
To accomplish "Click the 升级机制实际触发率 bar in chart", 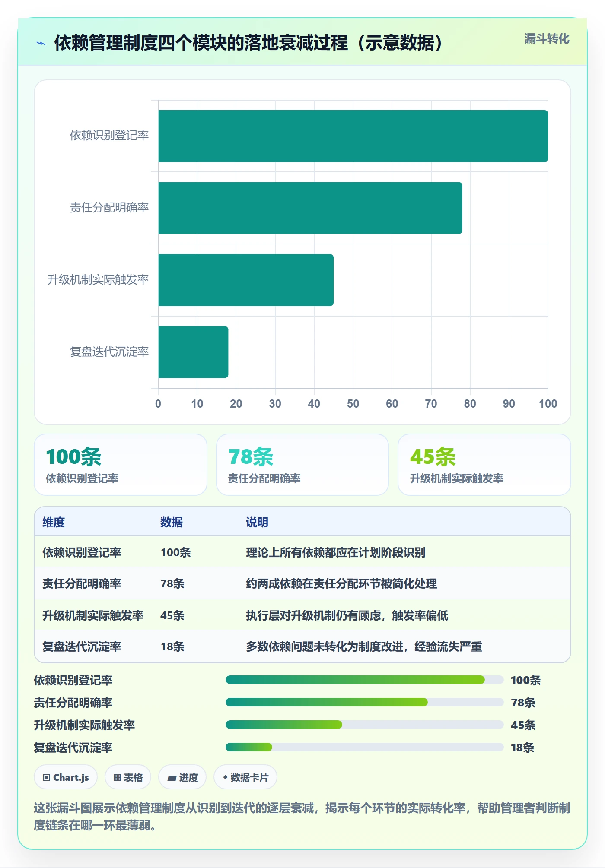I will pos(246,280).
